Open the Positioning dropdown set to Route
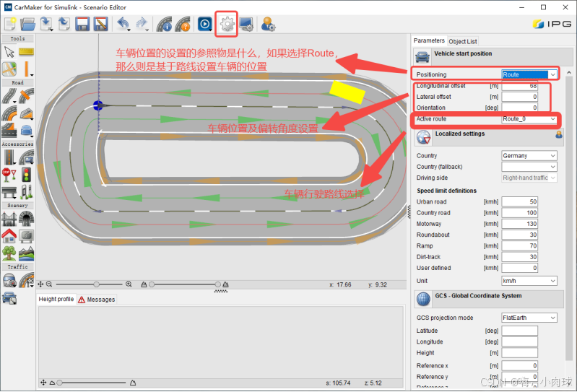The height and width of the screenshot is (392, 577). point(529,74)
